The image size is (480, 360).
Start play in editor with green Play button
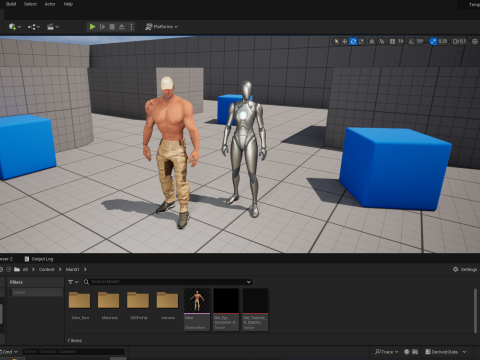point(93,27)
